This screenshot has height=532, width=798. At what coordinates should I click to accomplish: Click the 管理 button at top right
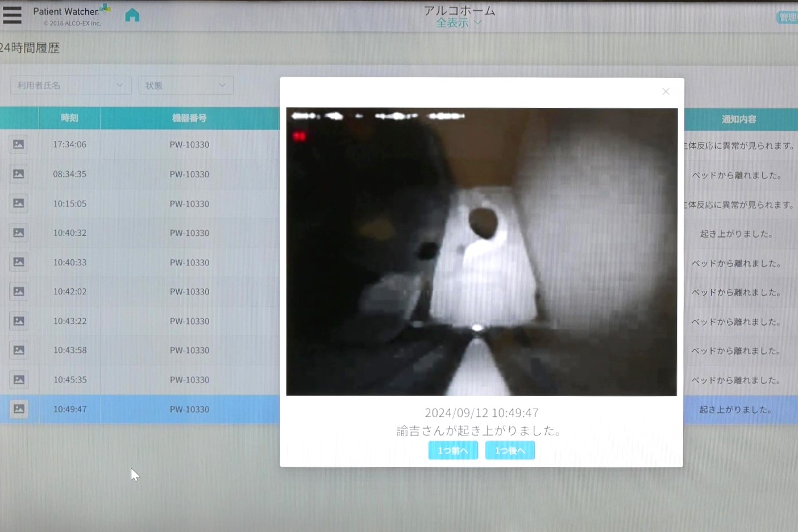[787, 18]
